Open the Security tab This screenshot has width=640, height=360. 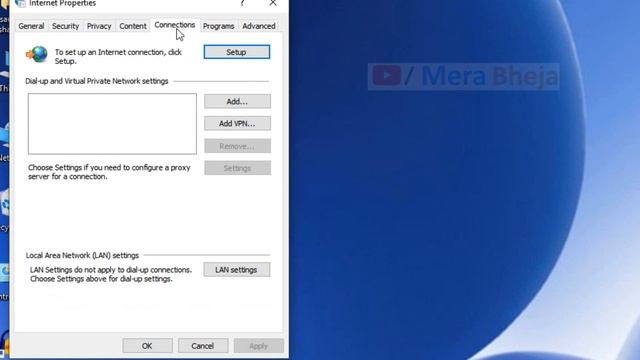(x=65, y=26)
